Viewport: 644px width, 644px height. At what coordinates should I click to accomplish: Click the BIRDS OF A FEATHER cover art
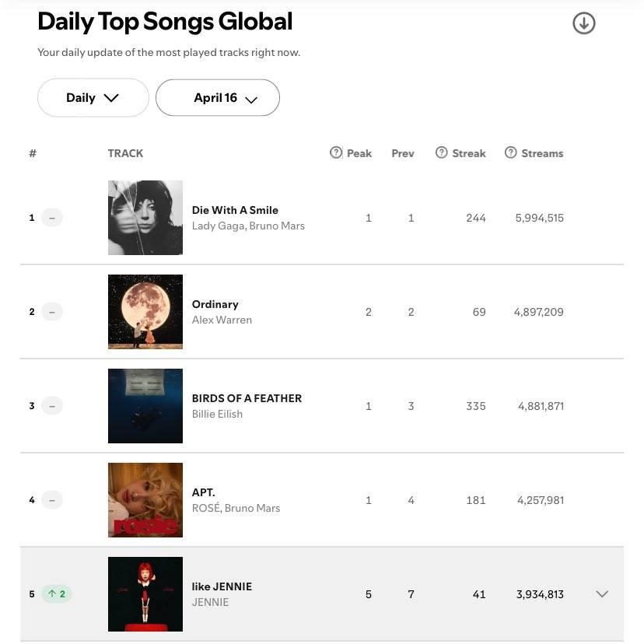coord(145,406)
